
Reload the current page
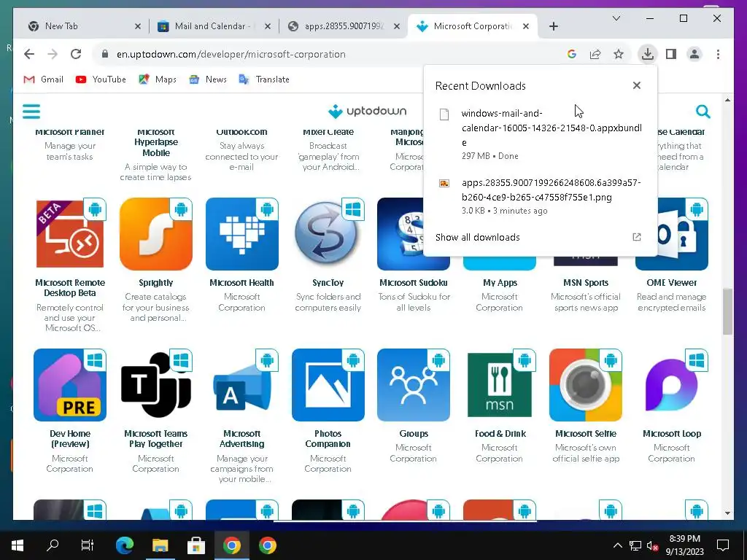click(x=76, y=54)
